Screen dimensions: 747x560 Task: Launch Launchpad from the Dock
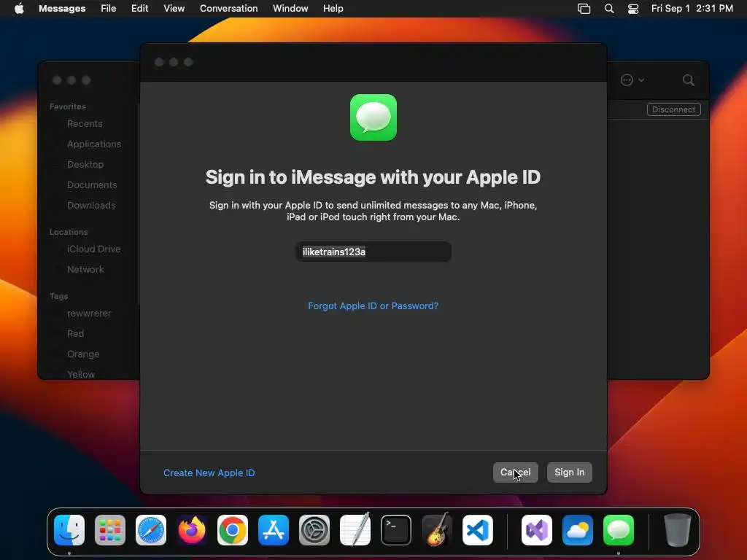tap(110, 530)
